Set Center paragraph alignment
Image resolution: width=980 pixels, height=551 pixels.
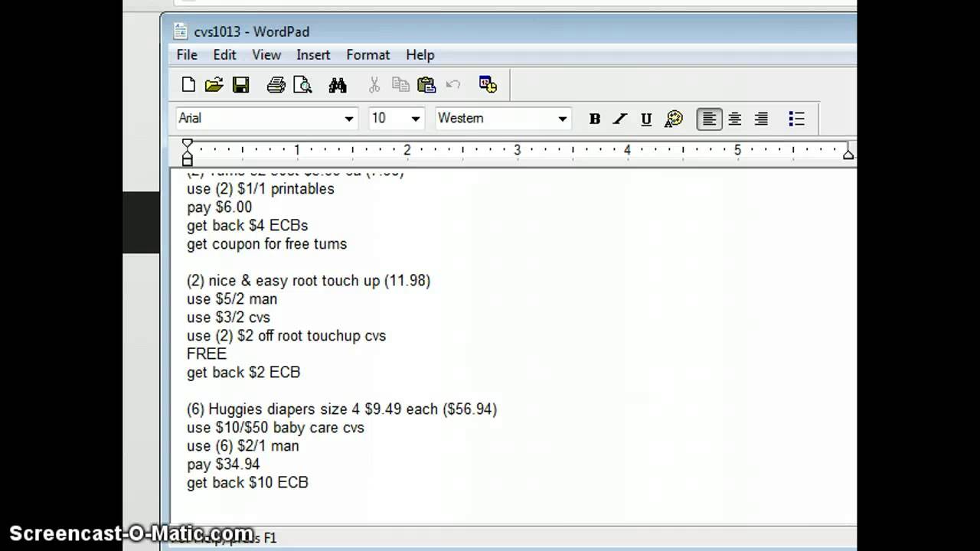pos(735,119)
